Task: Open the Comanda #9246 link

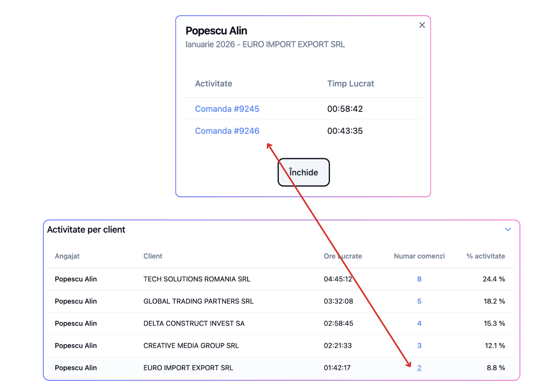Action: tap(227, 131)
